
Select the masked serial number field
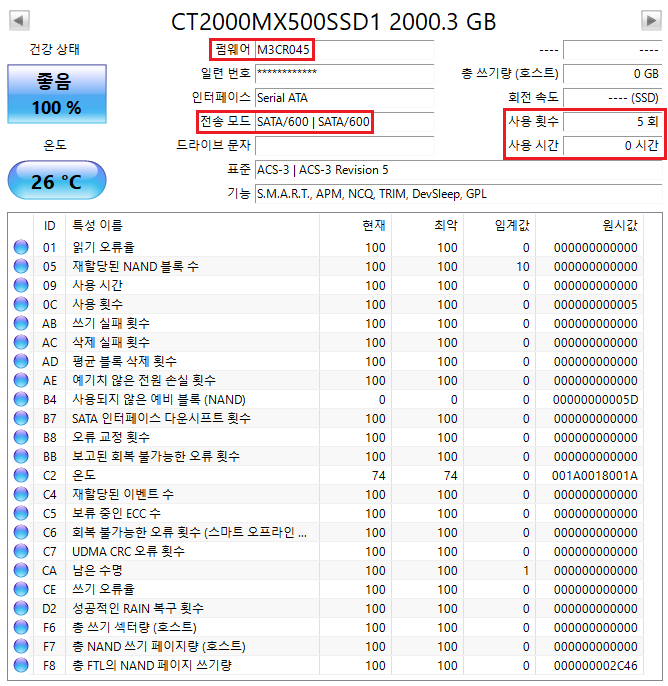[345, 74]
